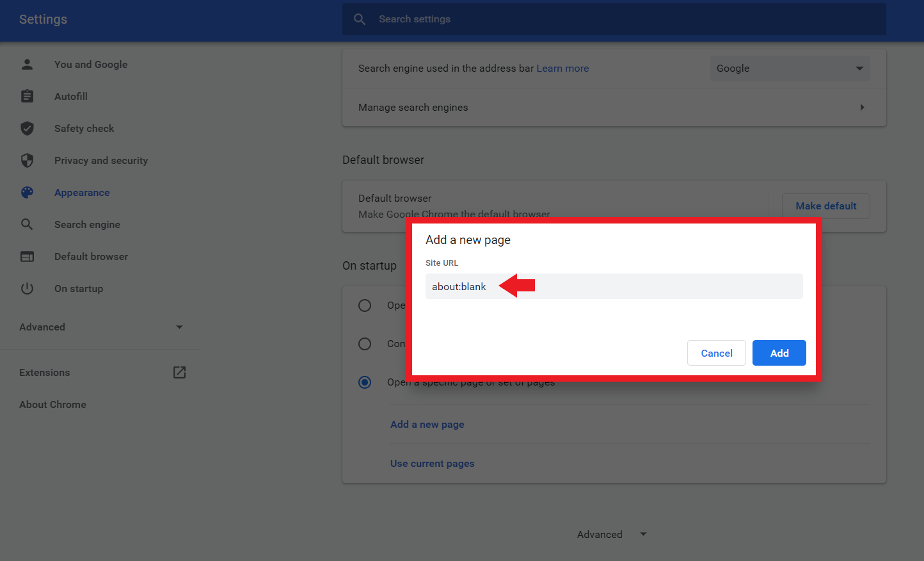The height and width of the screenshot is (561, 924).
Task: Click Add a new page link
Action: coord(427,424)
